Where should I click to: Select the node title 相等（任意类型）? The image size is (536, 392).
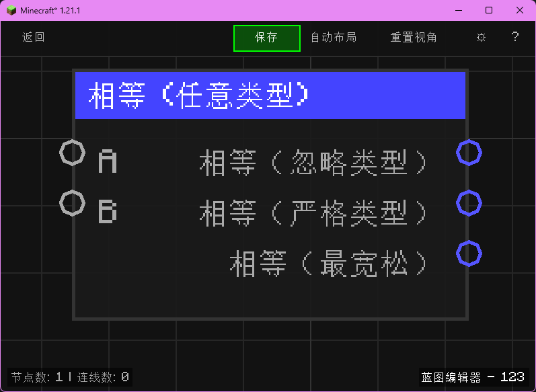click(x=199, y=95)
